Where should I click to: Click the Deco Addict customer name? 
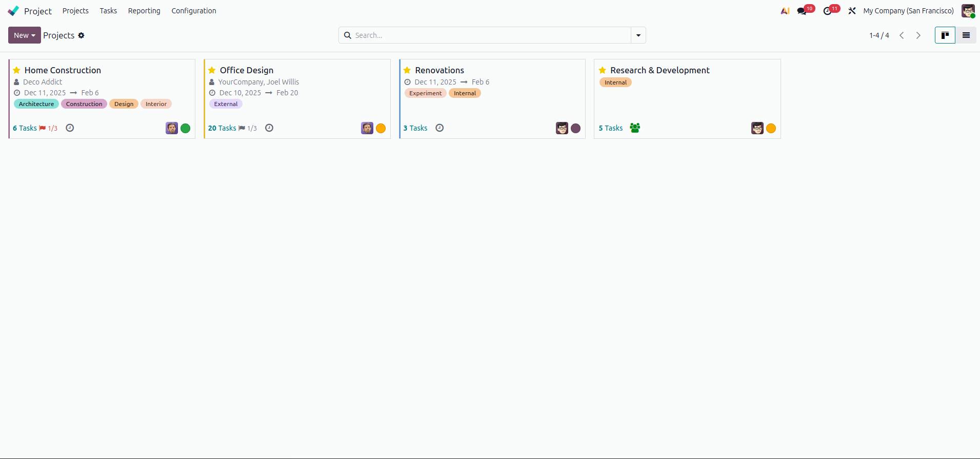coord(43,82)
